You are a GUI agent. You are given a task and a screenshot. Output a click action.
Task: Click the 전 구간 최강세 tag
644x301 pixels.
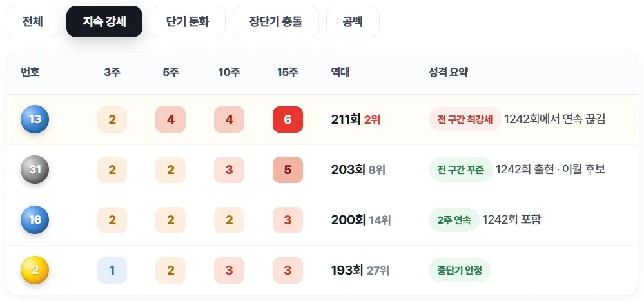pyautogui.click(x=465, y=119)
